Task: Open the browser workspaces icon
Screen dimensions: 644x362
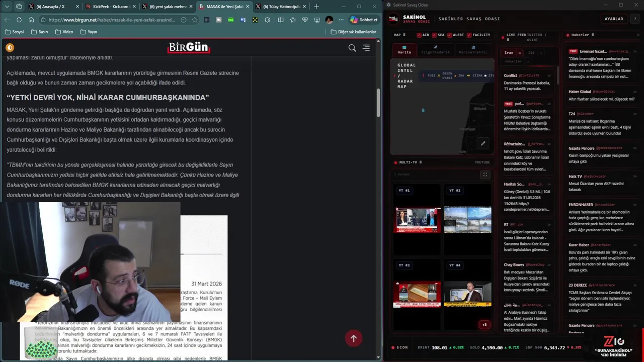Action: click(19, 7)
